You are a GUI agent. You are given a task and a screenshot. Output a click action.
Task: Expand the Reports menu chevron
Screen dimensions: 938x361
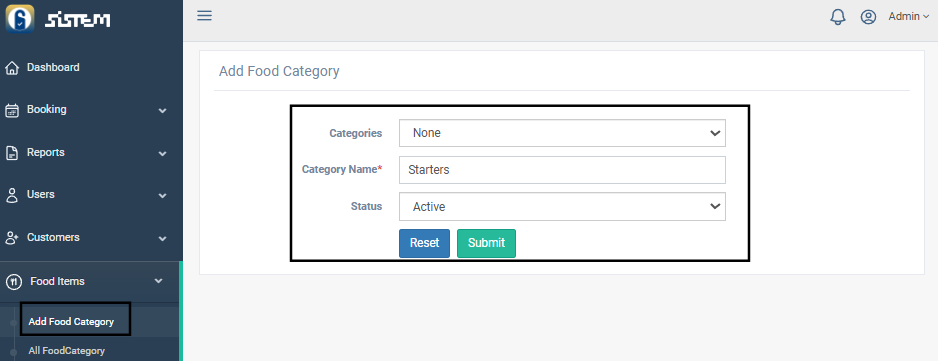(x=162, y=153)
